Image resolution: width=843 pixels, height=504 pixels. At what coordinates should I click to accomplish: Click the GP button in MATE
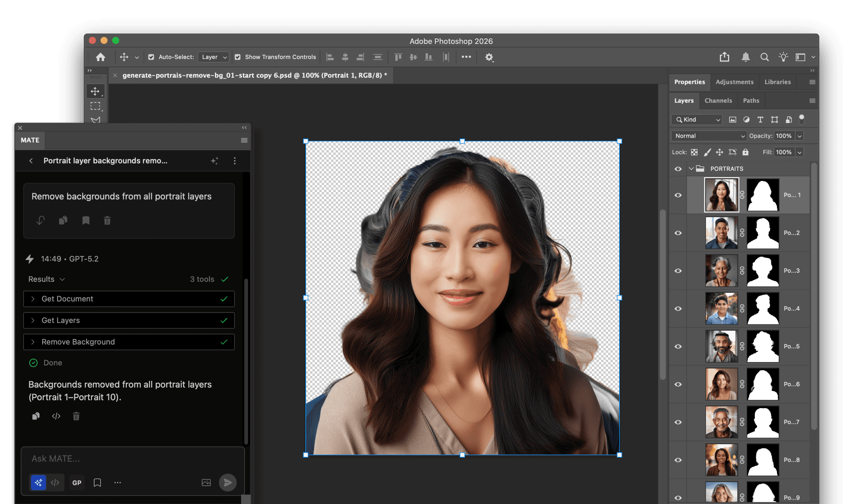(77, 483)
